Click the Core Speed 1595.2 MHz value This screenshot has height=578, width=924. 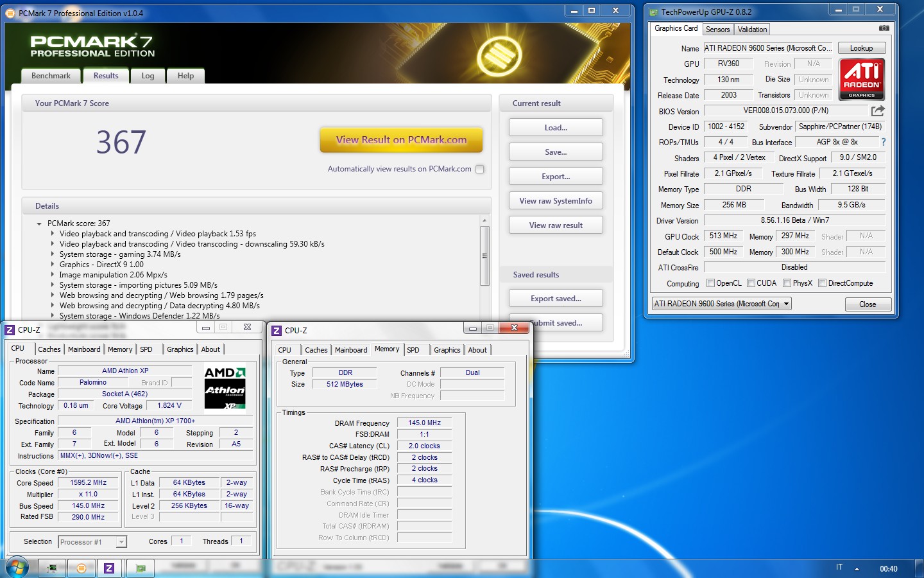pyautogui.click(x=89, y=482)
